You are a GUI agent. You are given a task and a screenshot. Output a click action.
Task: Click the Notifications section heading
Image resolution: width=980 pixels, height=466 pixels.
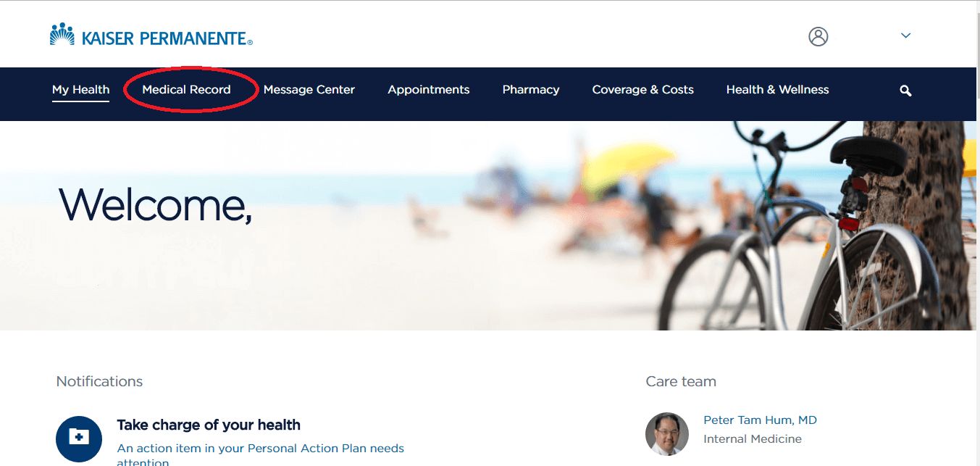click(x=99, y=381)
